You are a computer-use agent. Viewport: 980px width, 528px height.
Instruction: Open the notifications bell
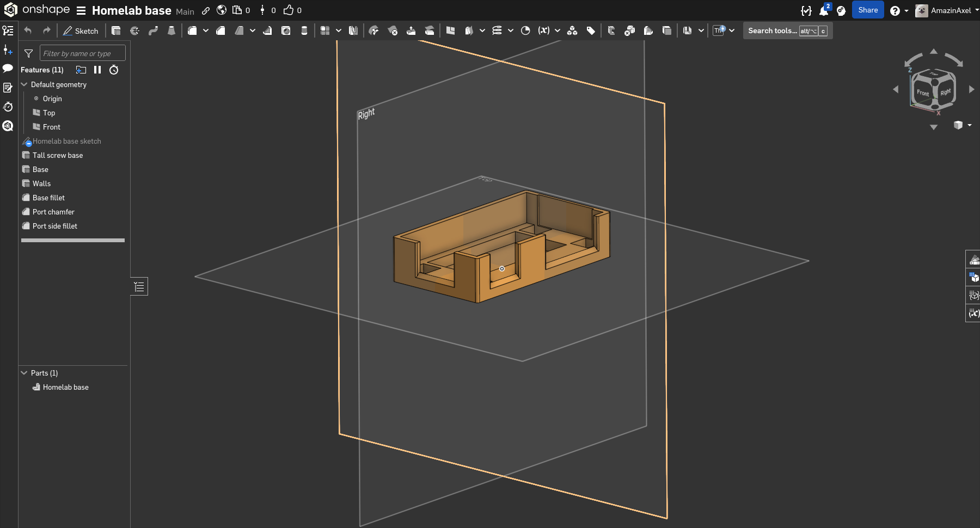(x=824, y=11)
